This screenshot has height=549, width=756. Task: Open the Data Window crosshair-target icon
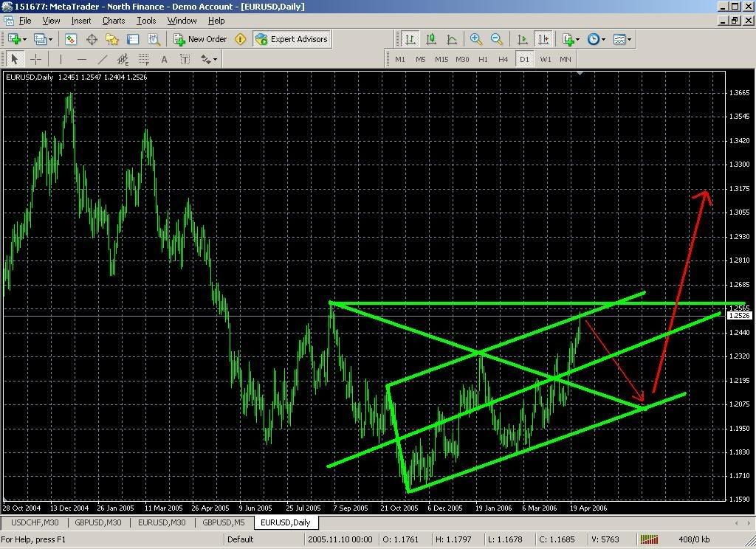coord(92,39)
